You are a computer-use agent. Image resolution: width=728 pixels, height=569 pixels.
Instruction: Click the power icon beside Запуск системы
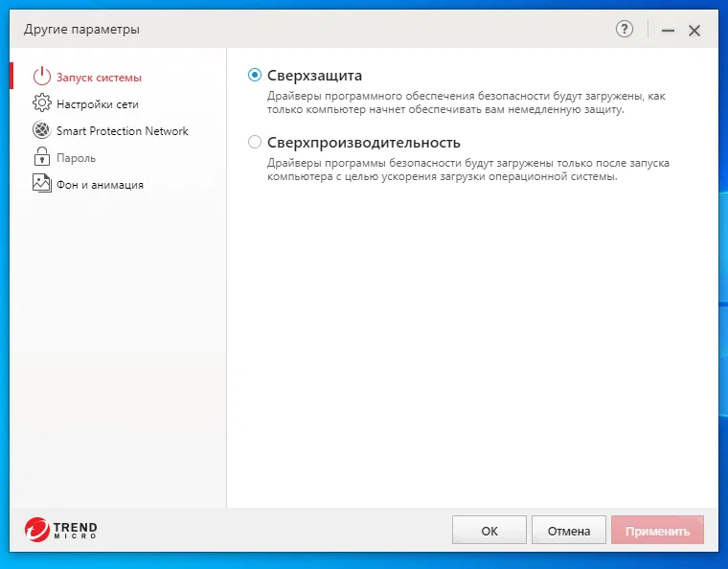point(42,77)
